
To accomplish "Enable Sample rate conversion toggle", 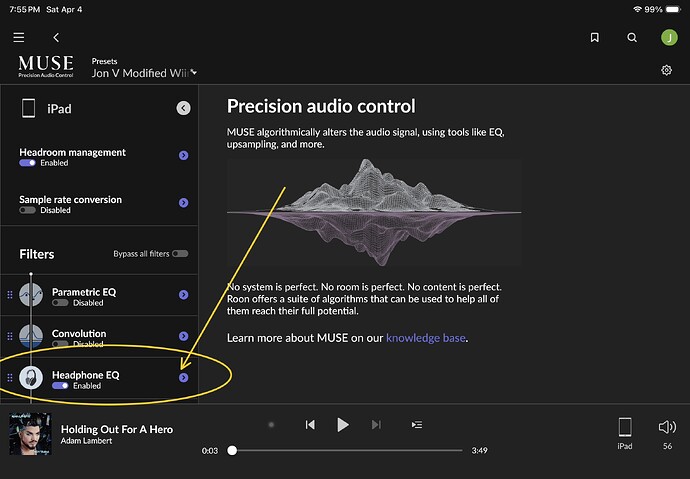I will point(27,210).
